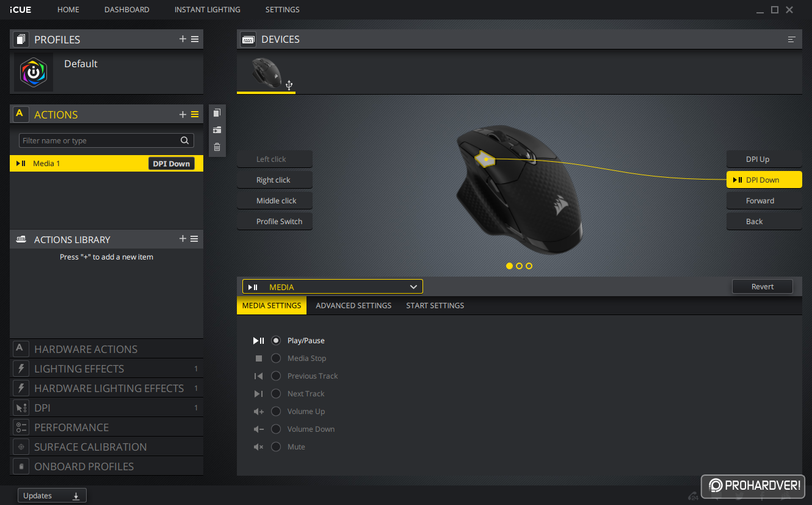Choose the Previous Track radio option
812x505 pixels.
tap(276, 376)
